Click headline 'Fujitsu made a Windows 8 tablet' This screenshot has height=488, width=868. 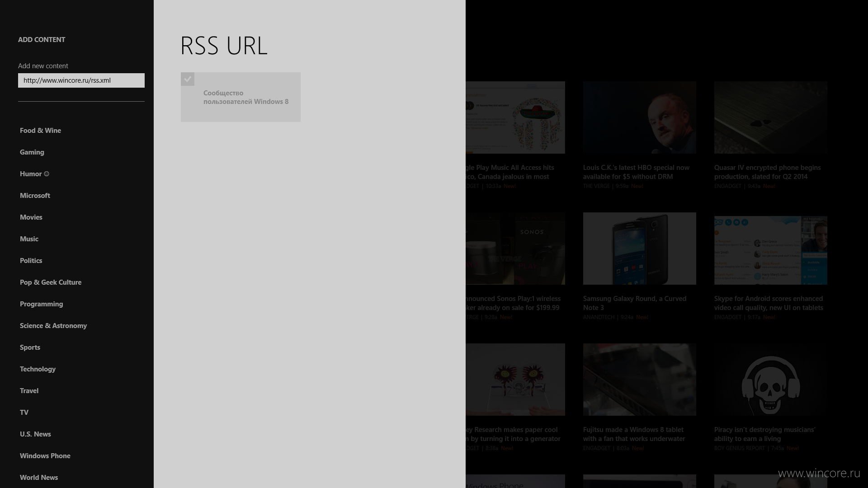coord(634,434)
